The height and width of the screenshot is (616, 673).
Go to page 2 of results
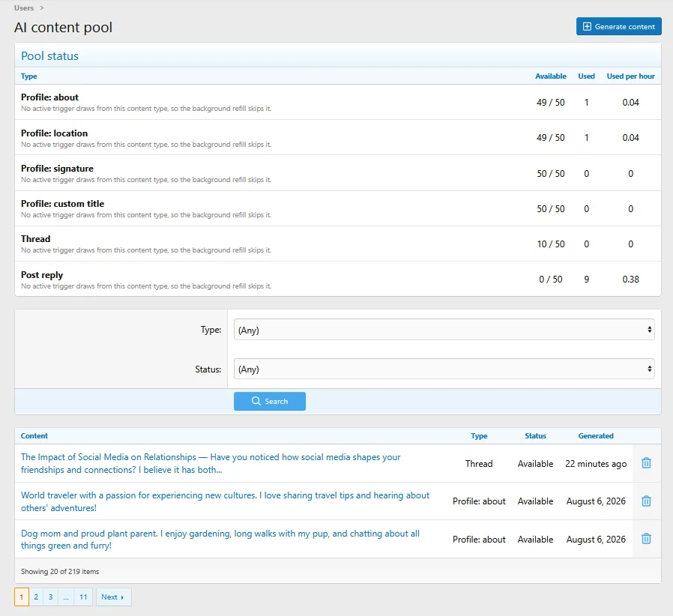[x=36, y=597]
